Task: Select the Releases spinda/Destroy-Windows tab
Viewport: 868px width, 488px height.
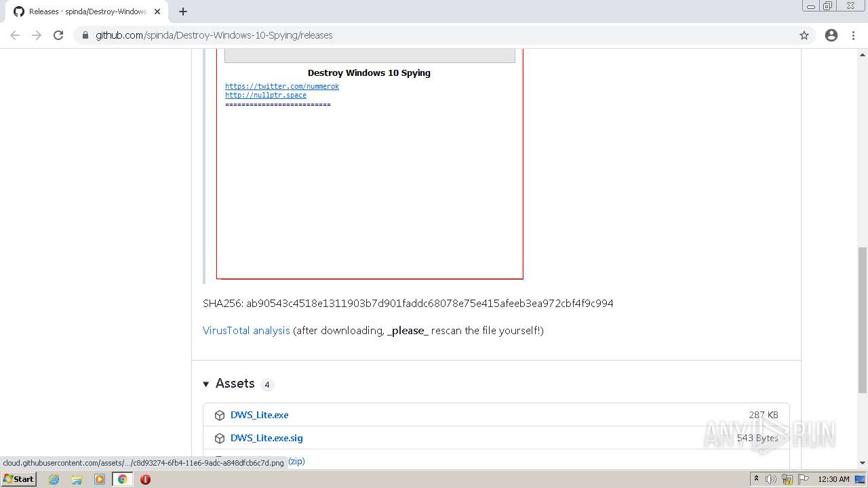Action: tap(87, 12)
